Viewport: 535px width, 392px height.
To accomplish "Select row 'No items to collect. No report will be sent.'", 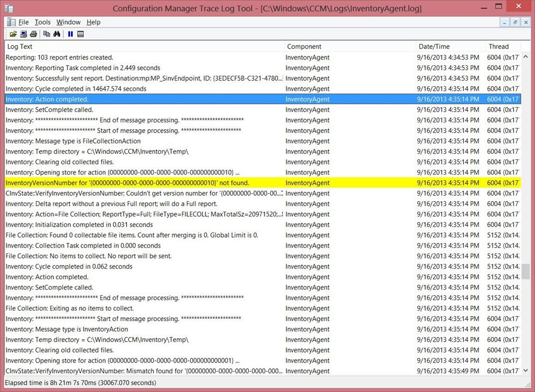I will pyautogui.click(x=263, y=256).
